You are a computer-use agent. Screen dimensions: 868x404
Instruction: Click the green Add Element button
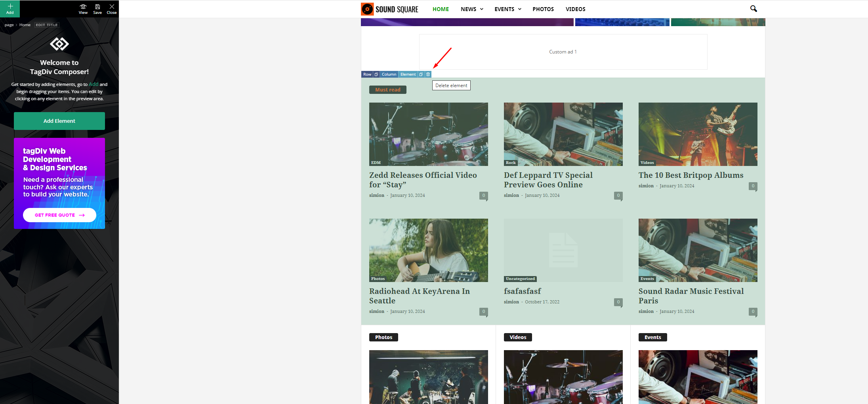pos(59,121)
